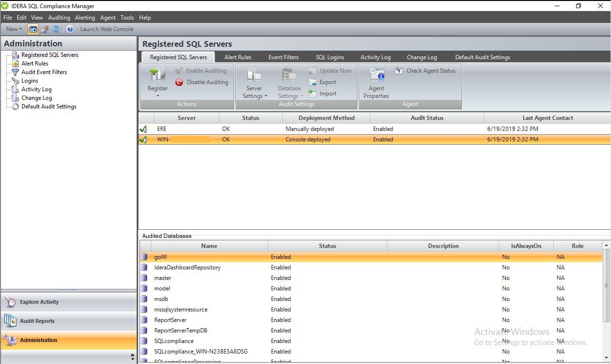Select Default Audit Settings tree item
Viewport: 611px width, 364px height.
[x=49, y=107]
